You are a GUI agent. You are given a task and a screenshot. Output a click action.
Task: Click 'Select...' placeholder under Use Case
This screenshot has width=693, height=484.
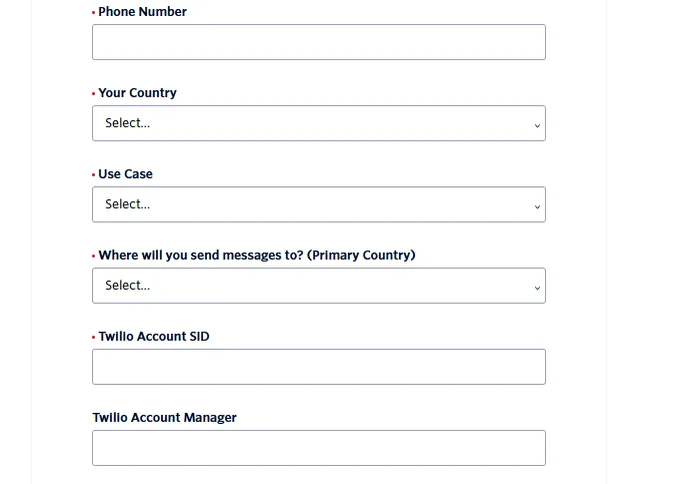pos(127,204)
